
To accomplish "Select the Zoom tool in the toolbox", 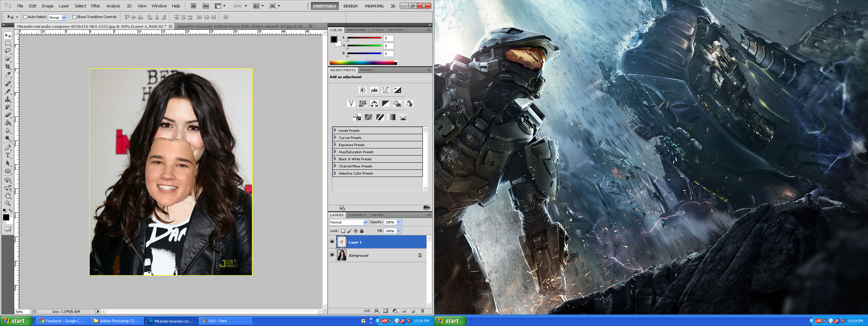I will [x=8, y=203].
